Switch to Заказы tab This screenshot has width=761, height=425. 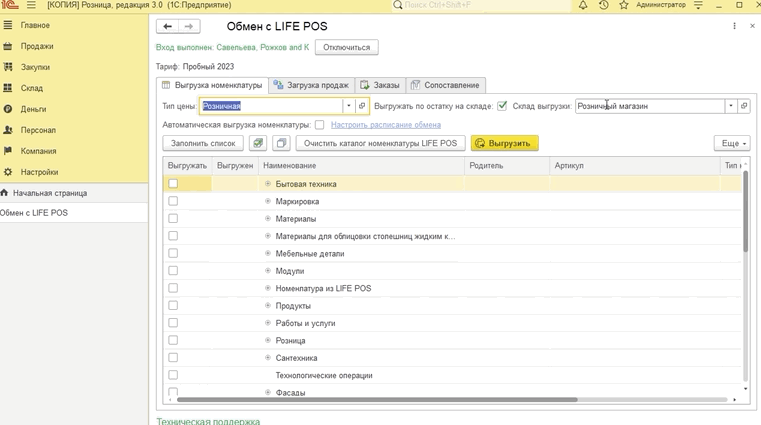pyautogui.click(x=380, y=85)
